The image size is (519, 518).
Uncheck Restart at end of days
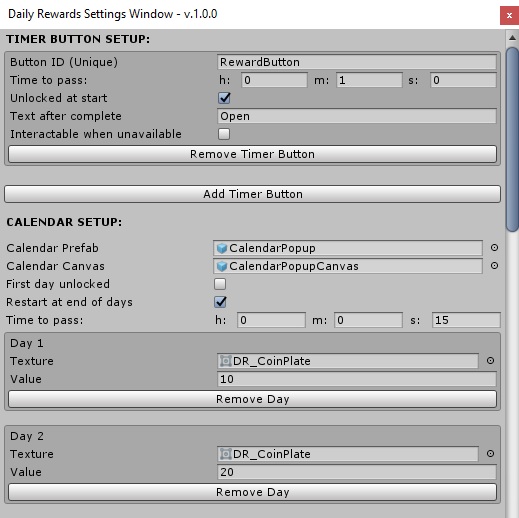coord(220,302)
